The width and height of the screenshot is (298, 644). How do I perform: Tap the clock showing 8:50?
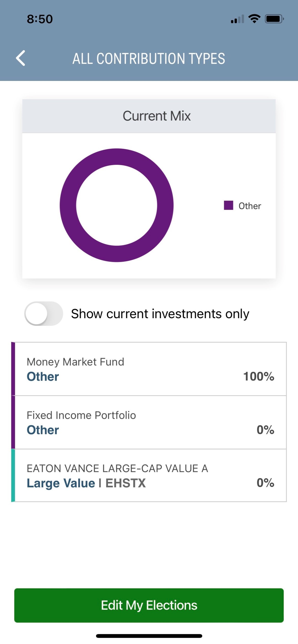click(x=40, y=19)
